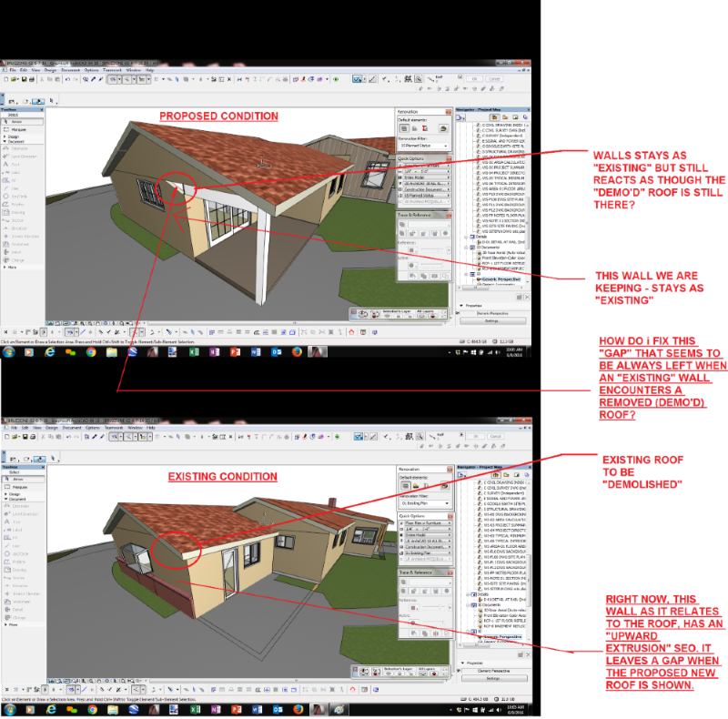Open File menu in top ArchiCAD window
728x719 pixels.
coord(13,70)
